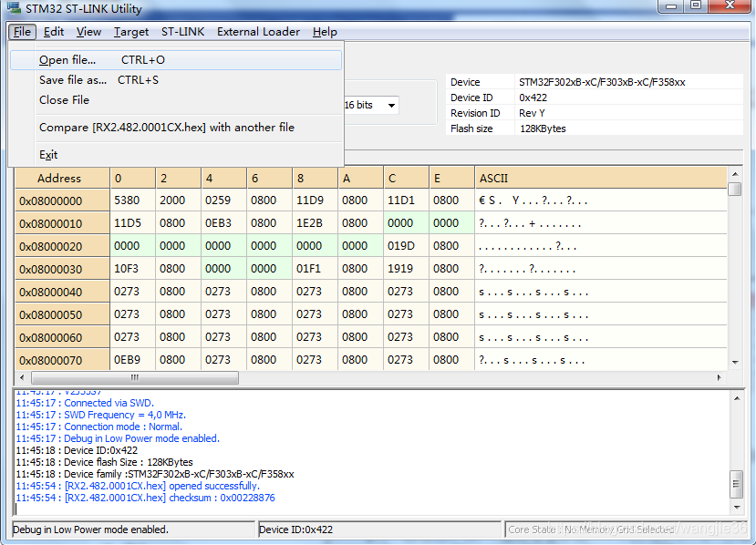Click Close File in the File menu

64,100
